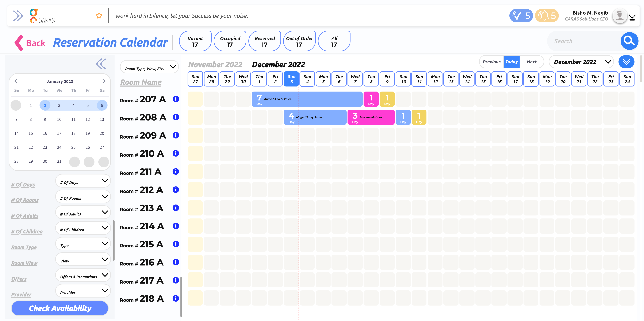Viewport: 644px width, 321px height.
Task: Select the Vacant filter
Action: [195, 41]
